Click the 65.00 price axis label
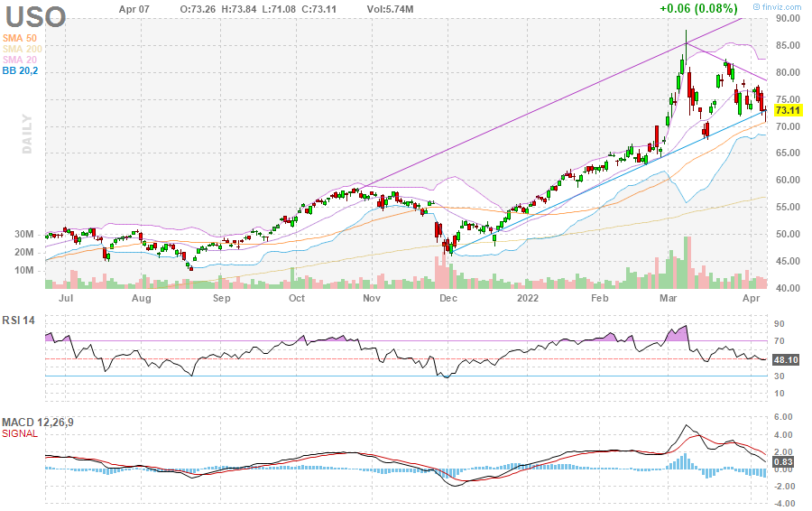Screen dimensions: 812x511 (787, 153)
